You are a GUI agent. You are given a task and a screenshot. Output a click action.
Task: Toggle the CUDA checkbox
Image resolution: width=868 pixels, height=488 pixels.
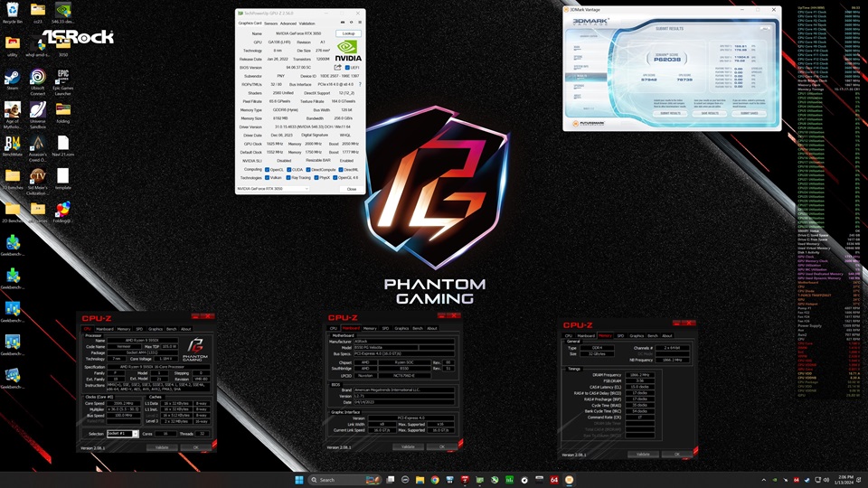tap(288, 170)
